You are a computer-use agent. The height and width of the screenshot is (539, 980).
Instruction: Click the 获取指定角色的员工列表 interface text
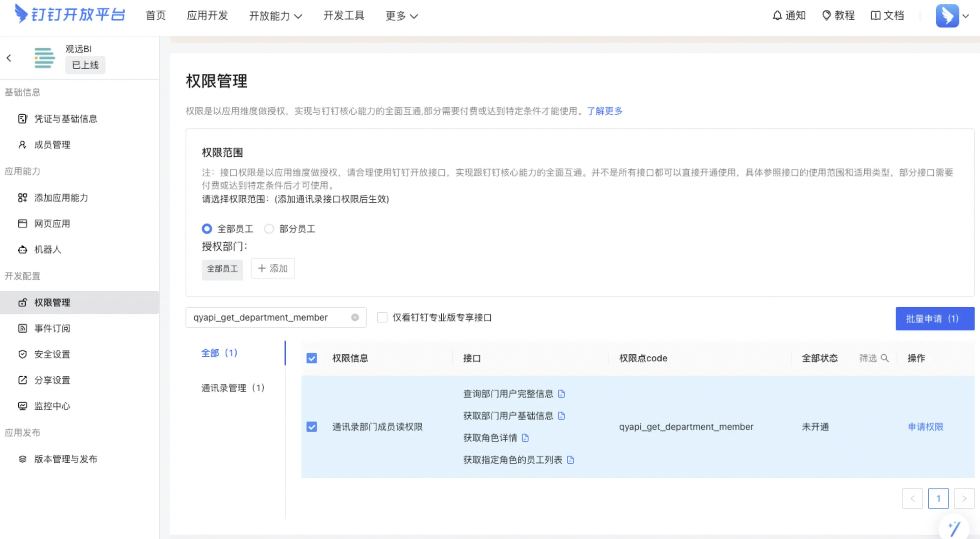point(512,460)
